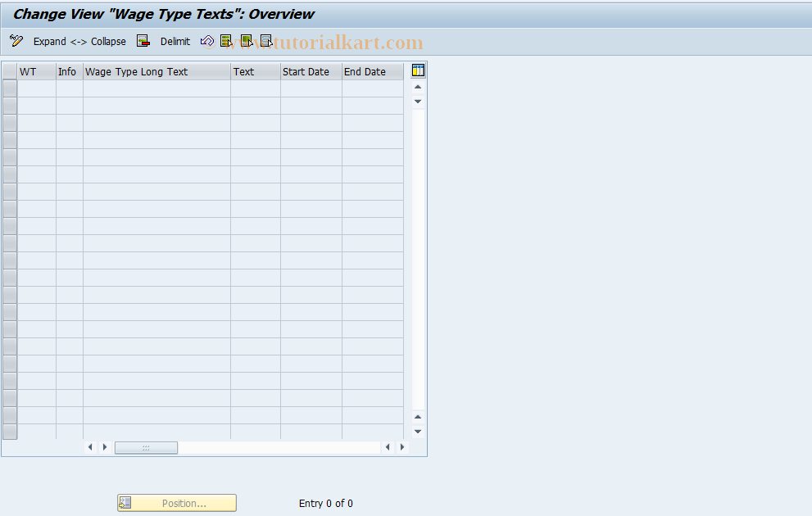This screenshot has width=812, height=516.
Task: Click the Position... button
Action: [177, 503]
